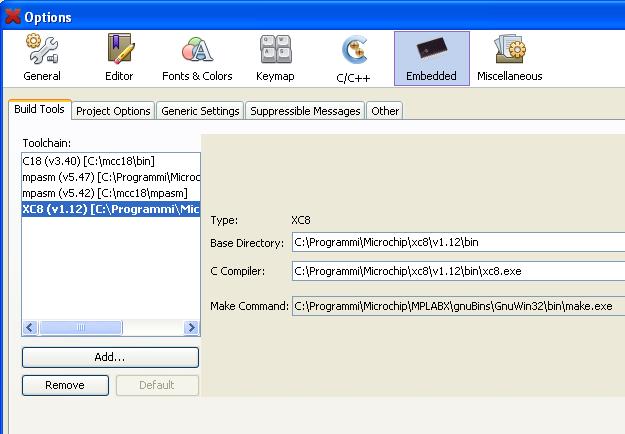Select C18 (v3.40) toolchain entry

coord(88,160)
